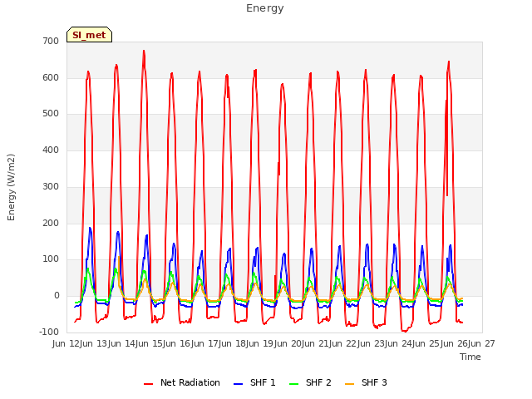Click the Jun 12 x-axis tick label

[66, 343]
